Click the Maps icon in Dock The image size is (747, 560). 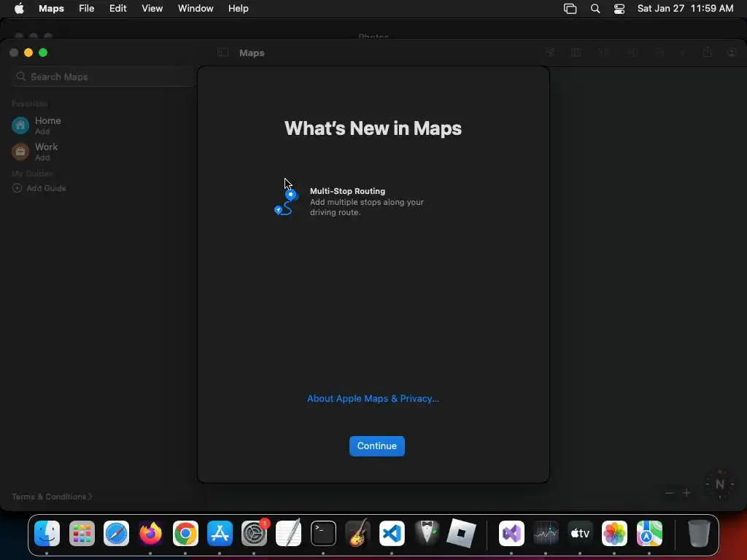pos(649,533)
